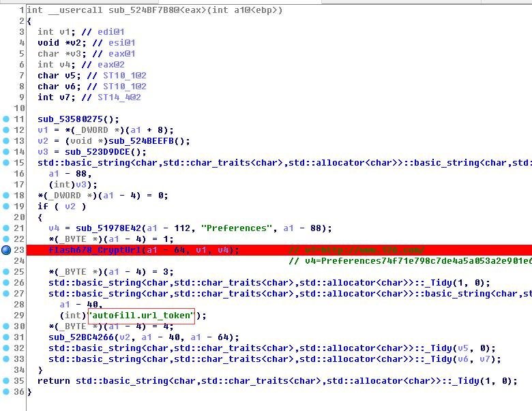The height and width of the screenshot is (411, 532).
Task: Select the v4=Preferences74f71e... comment
Action: [410, 261]
